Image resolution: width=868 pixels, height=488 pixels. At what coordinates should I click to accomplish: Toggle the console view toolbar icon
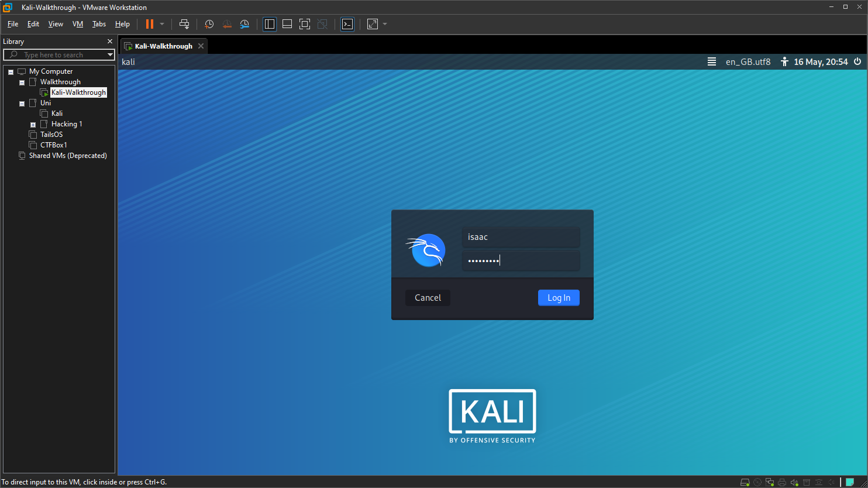tap(347, 24)
